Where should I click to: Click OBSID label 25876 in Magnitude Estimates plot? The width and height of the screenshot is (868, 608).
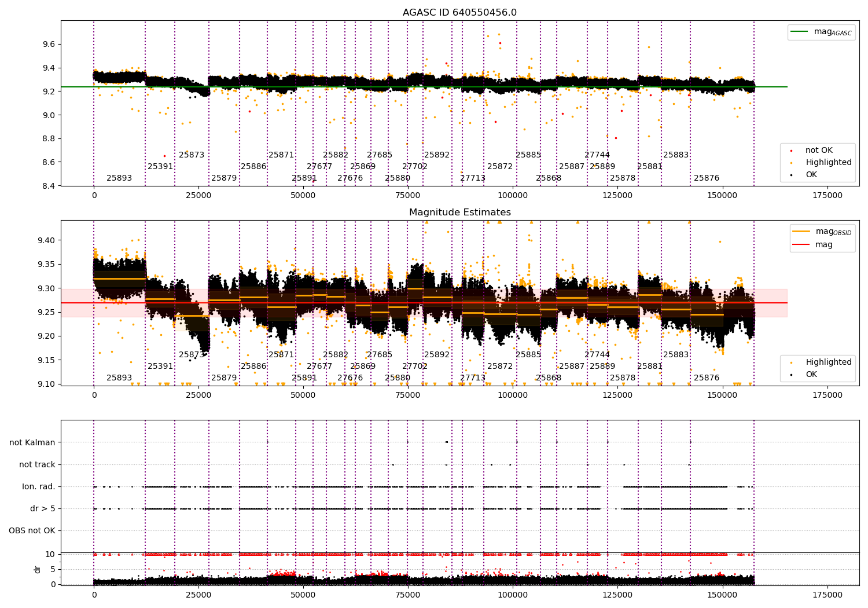707,378
